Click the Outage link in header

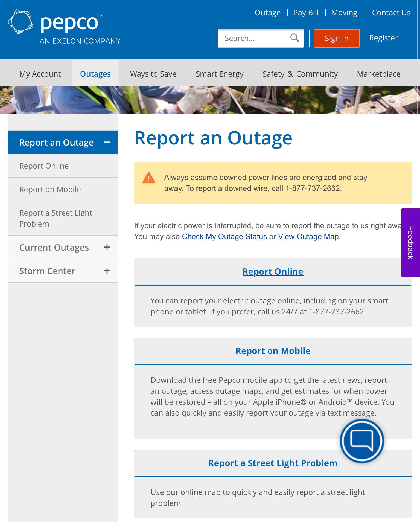point(267,13)
